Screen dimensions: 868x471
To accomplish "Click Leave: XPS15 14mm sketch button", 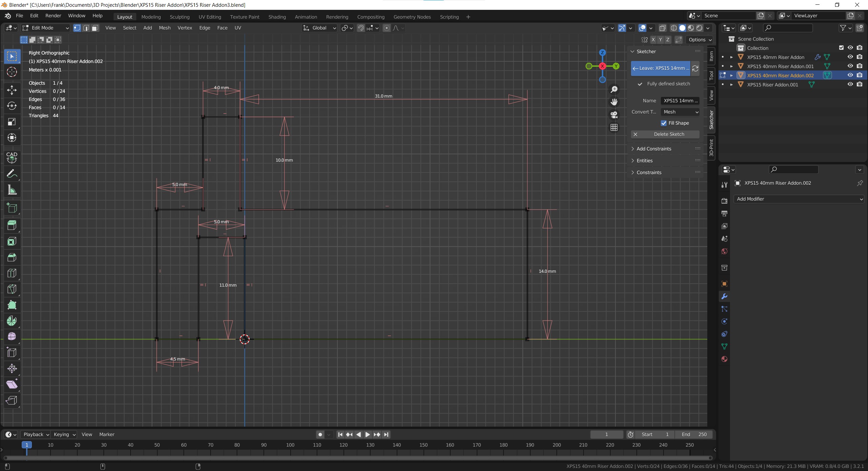I will pyautogui.click(x=660, y=68).
